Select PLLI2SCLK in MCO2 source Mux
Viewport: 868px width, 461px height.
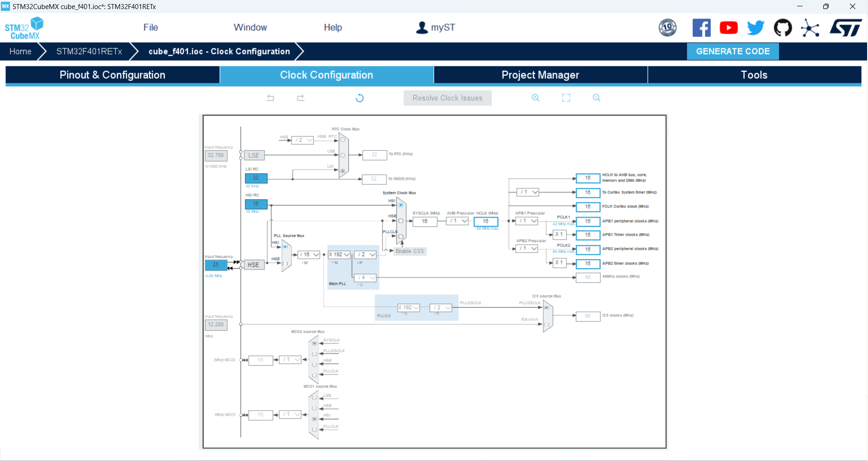314,354
